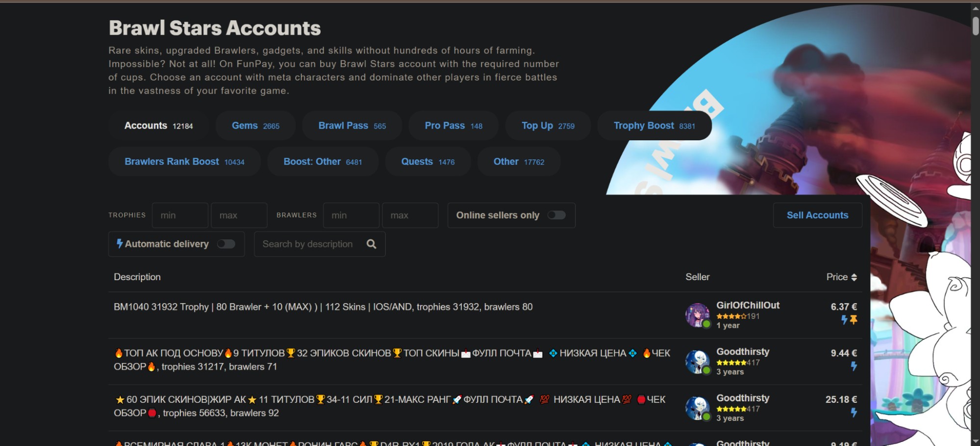Click the search magnifier icon
The width and height of the screenshot is (980, 446).
tap(371, 244)
